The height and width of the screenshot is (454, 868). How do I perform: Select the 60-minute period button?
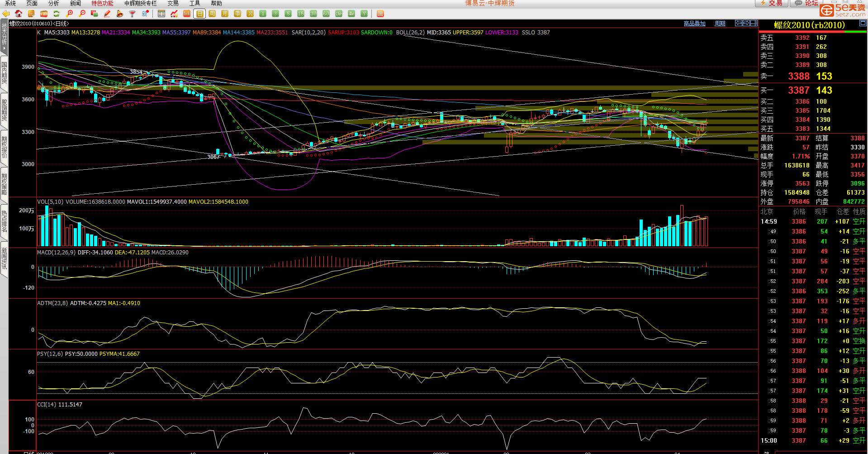(x=326, y=14)
